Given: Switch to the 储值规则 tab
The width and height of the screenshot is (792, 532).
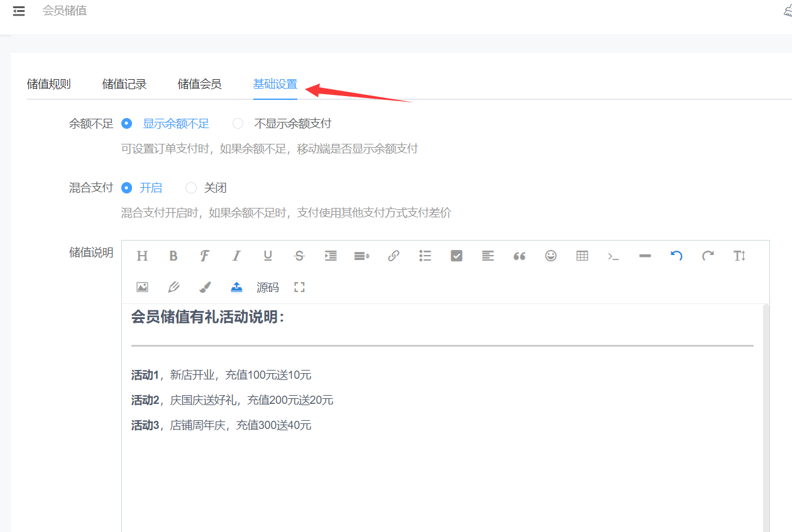Looking at the screenshot, I should 49,84.
